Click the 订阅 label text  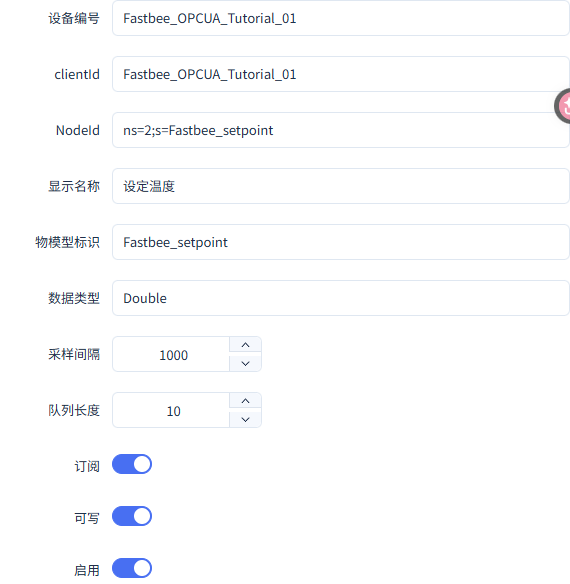coord(87,466)
